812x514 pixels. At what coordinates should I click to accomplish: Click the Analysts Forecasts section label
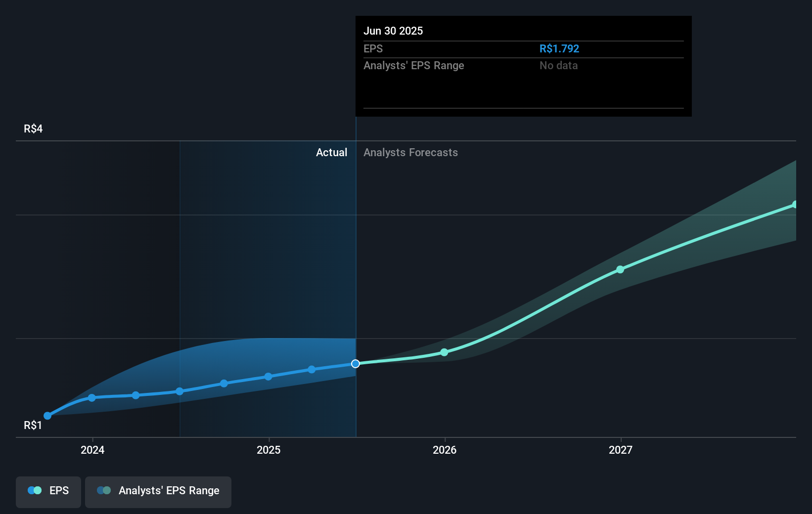[410, 152]
